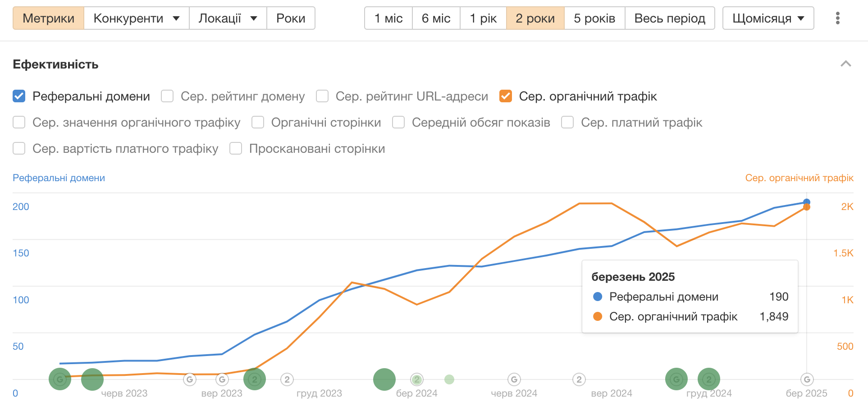868x411 pixels.
Task: Switch to the Метрики tab
Action: click(x=48, y=18)
